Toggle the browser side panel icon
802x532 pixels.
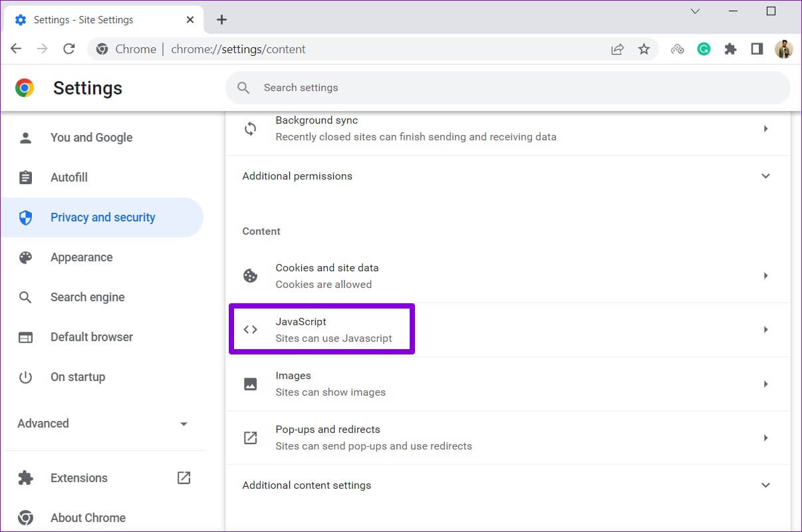[757, 49]
